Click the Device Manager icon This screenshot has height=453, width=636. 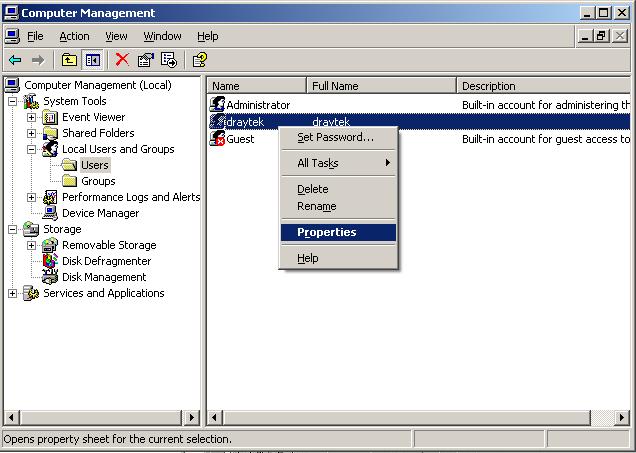(x=50, y=213)
